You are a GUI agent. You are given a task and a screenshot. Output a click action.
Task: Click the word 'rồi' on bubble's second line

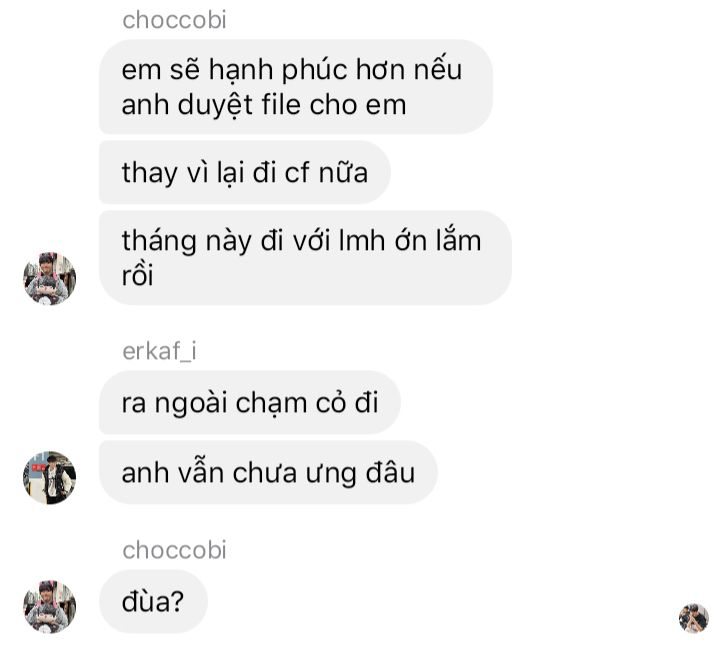pos(137,275)
